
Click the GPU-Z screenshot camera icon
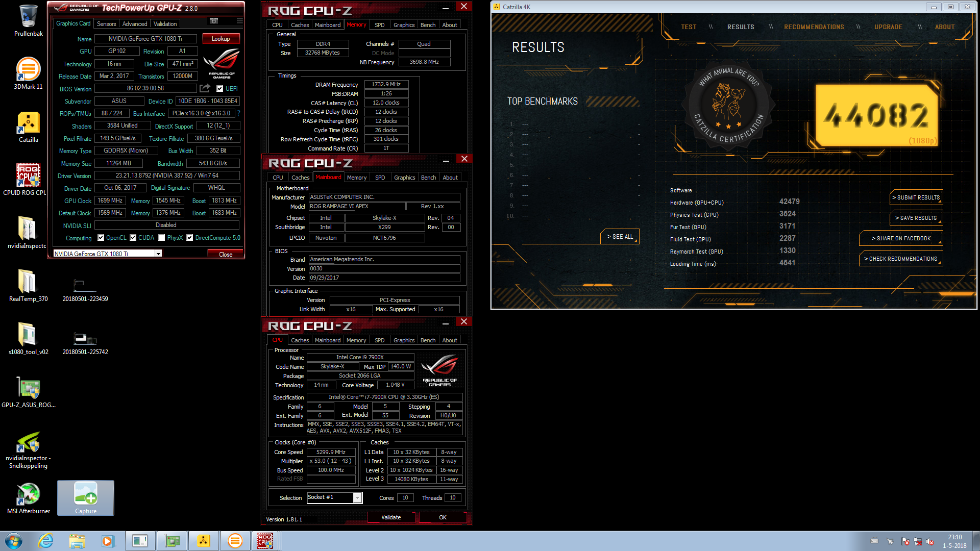point(214,21)
